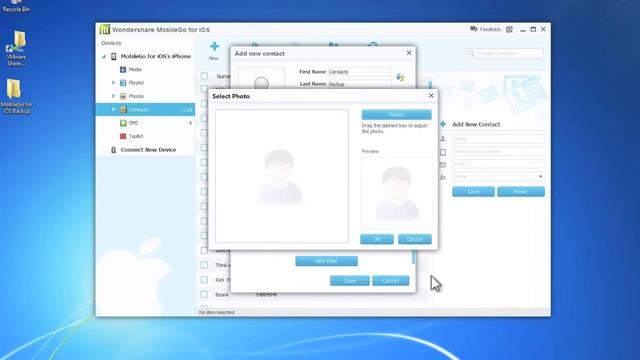
Task: Click the search magnifier in Search Contacts
Action: pyautogui.click(x=471, y=53)
